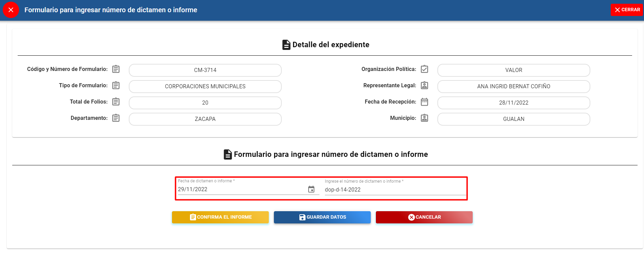Click the badge icon for Representante Legal
The height and width of the screenshot is (274, 644).
(424, 86)
